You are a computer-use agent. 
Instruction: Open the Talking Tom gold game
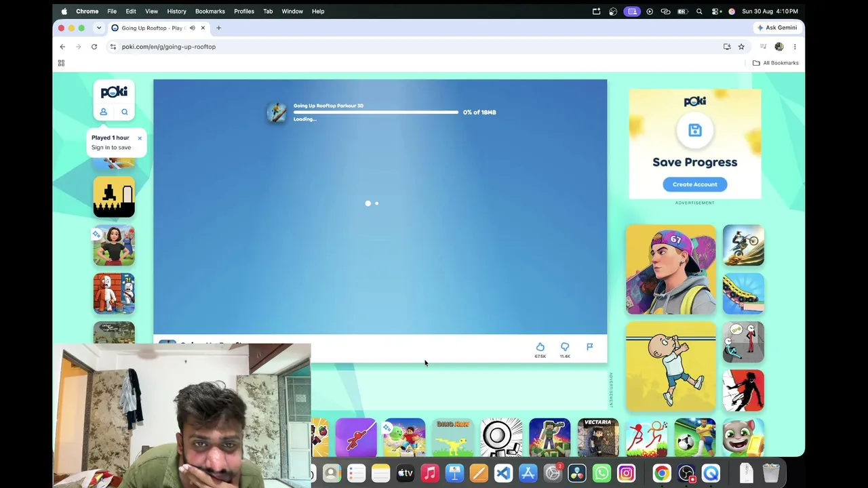pos(743,438)
